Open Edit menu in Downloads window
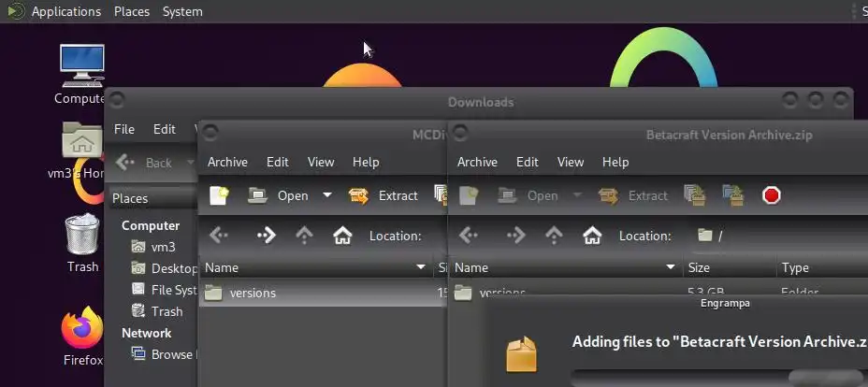The height and width of the screenshot is (387, 868). tap(165, 129)
